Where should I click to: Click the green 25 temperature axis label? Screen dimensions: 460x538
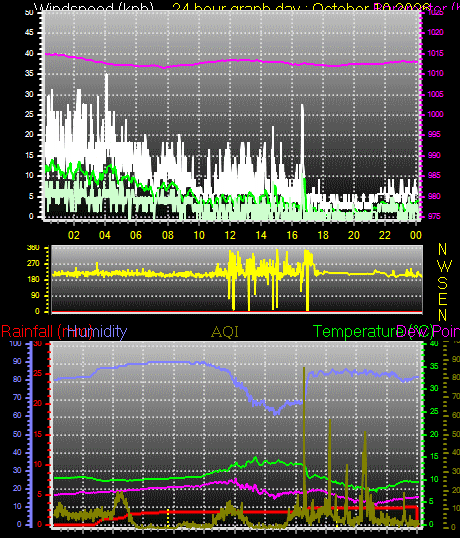tap(434, 411)
